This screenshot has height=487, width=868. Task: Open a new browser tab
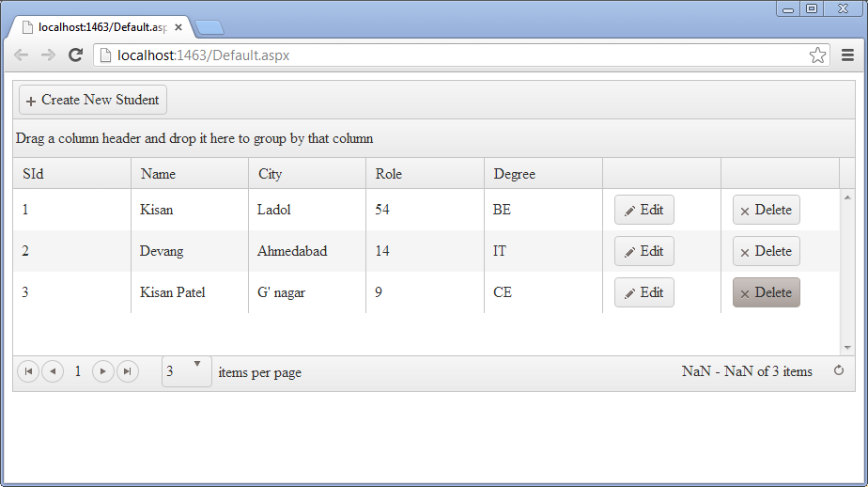[x=209, y=26]
